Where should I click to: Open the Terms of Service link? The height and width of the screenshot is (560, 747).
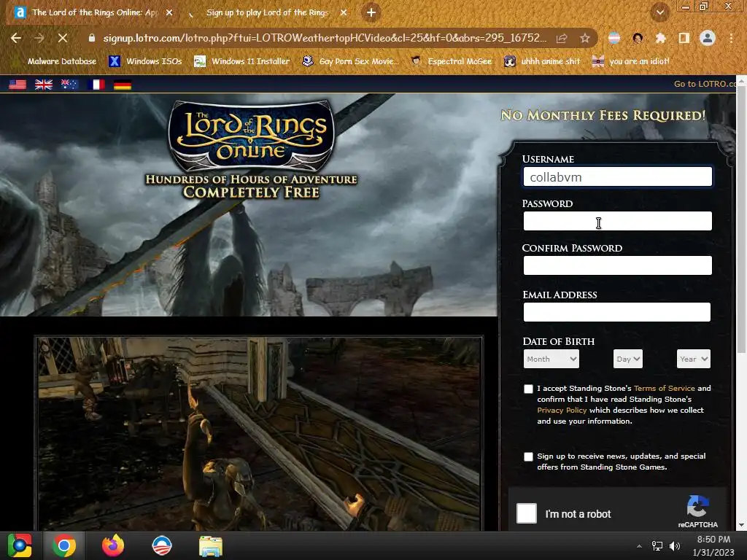coord(664,389)
